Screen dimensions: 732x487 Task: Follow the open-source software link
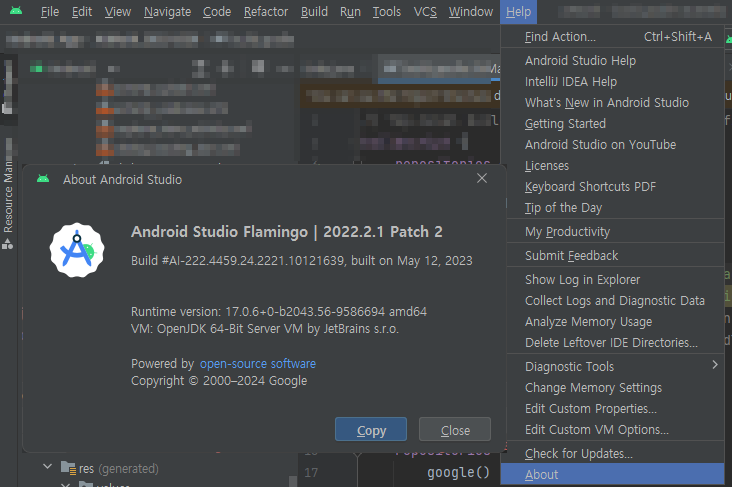pyautogui.click(x=258, y=363)
